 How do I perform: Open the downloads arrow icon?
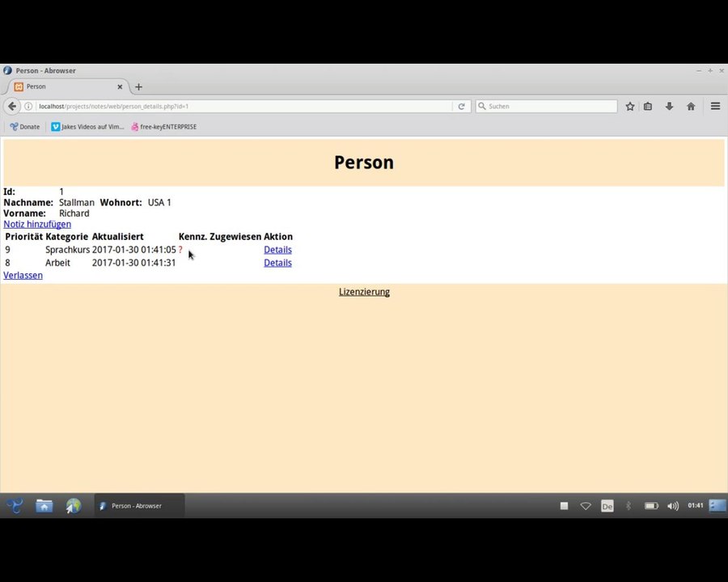[669, 106]
